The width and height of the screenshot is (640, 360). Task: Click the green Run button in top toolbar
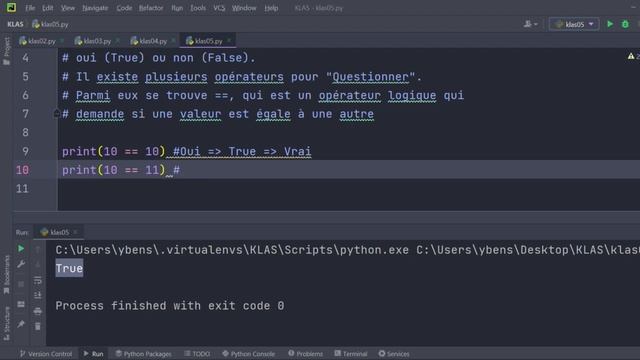point(610,24)
